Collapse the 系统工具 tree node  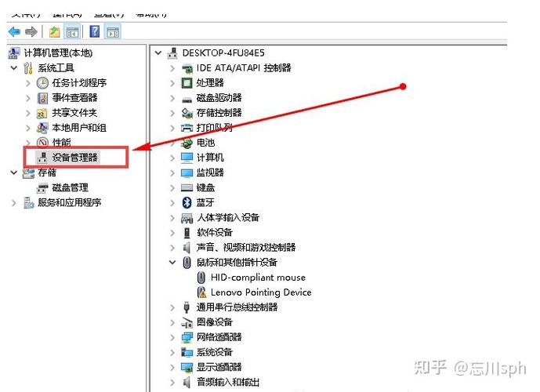tap(14, 68)
